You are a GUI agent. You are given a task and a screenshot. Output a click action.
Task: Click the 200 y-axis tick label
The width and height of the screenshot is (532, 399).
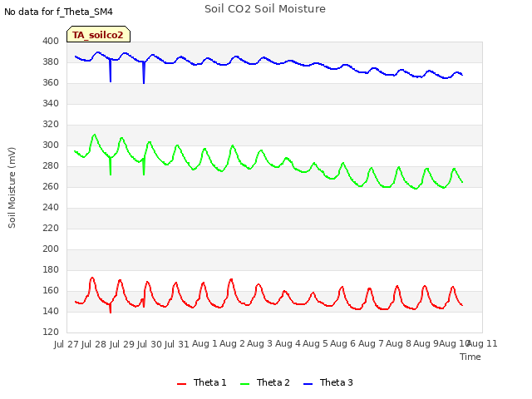[x=51, y=249]
